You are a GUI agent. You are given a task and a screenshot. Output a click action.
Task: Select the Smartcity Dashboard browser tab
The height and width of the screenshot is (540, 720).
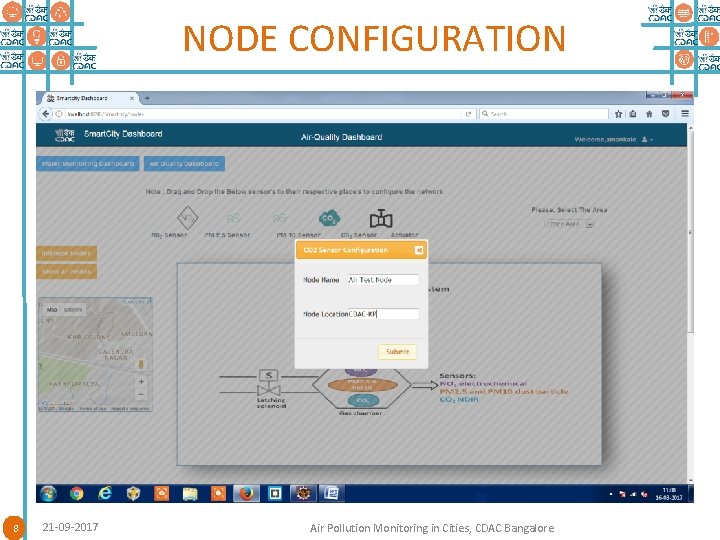[x=90, y=98]
